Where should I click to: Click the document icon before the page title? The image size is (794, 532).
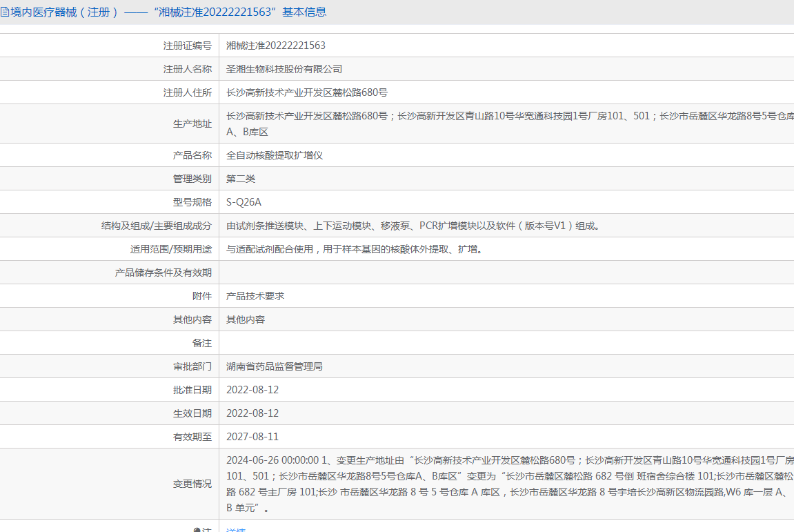click(4, 12)
